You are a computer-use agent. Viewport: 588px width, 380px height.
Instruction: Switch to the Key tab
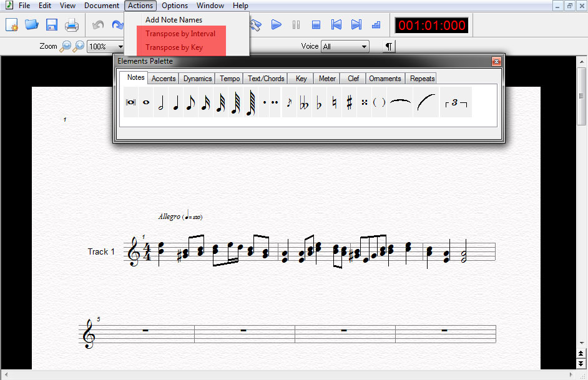pos(301,79)
